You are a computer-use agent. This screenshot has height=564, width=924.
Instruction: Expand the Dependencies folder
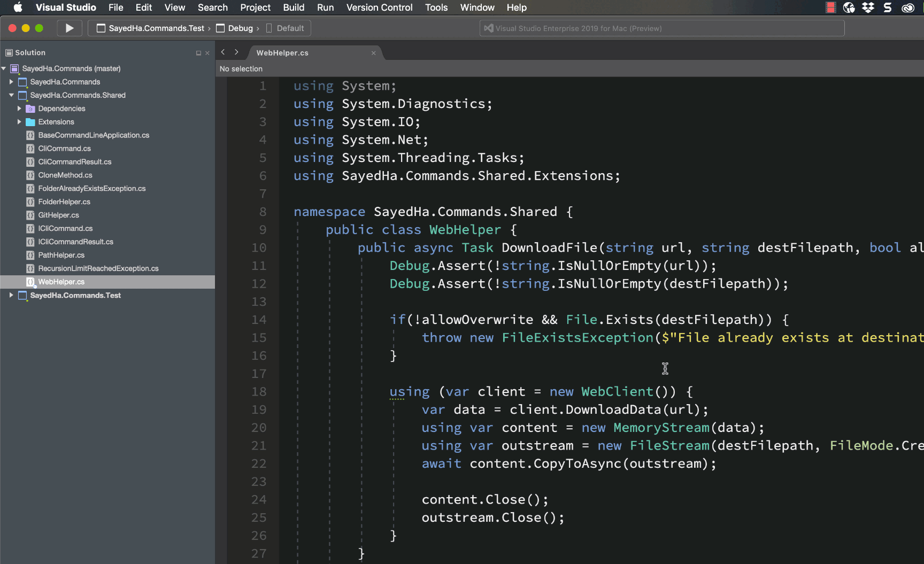point(19,109)
